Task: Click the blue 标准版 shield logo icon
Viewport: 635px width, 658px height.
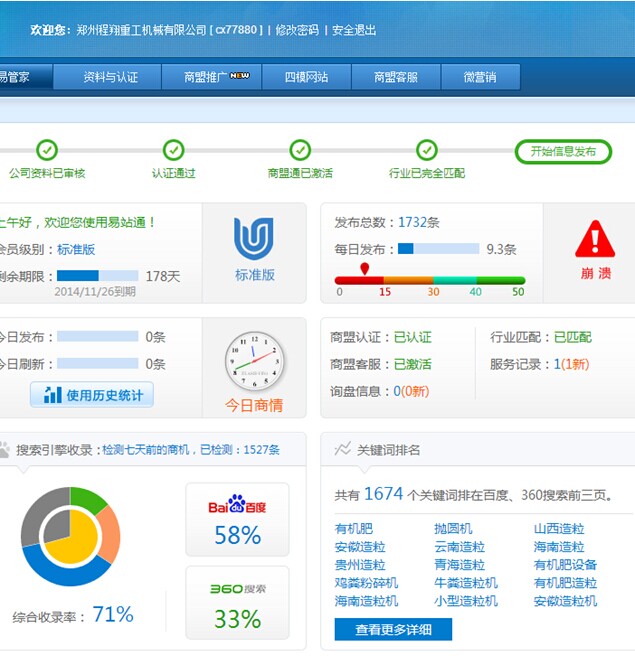Action: pos(254,239)
